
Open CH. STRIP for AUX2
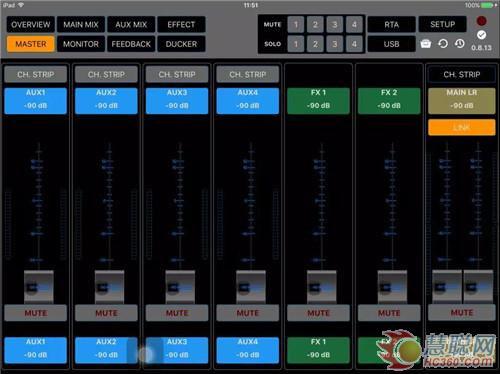[x=106, y=74]
